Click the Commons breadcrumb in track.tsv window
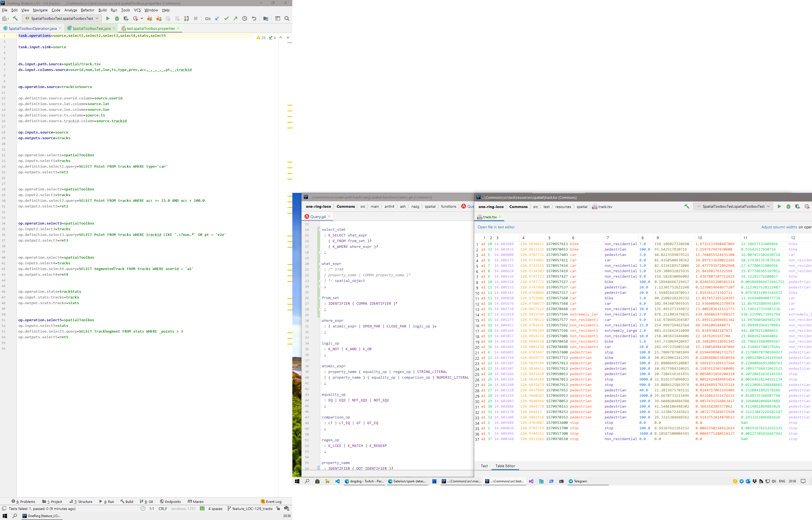Viewport: 812px width, 520px height. tap(518, 207)
